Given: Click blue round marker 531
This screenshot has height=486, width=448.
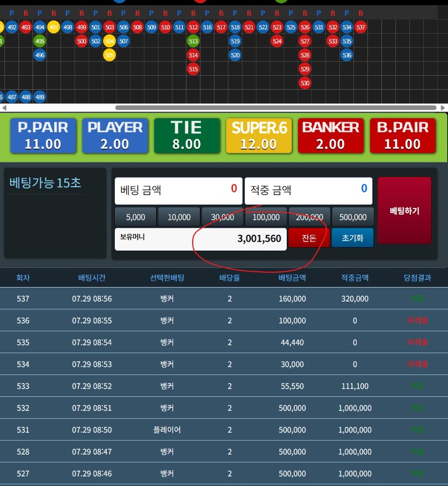Looking at the screenshot, I should pos(319,27).
